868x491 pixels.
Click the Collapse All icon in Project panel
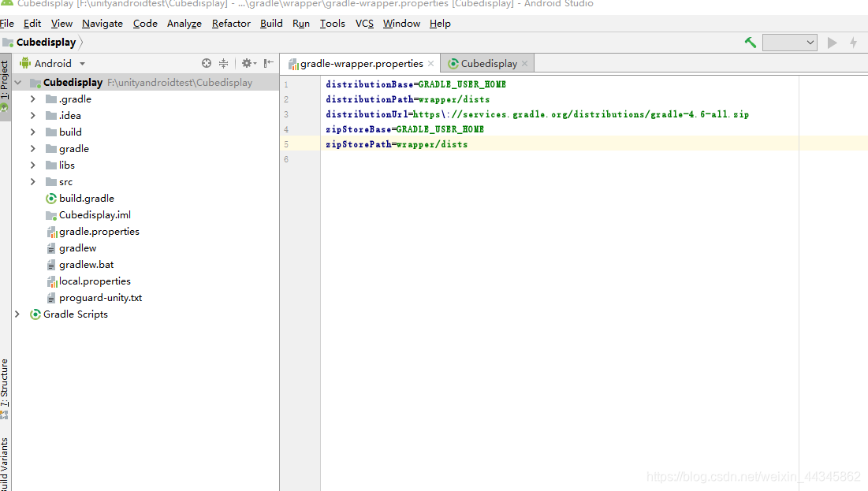tap(223, 63)
